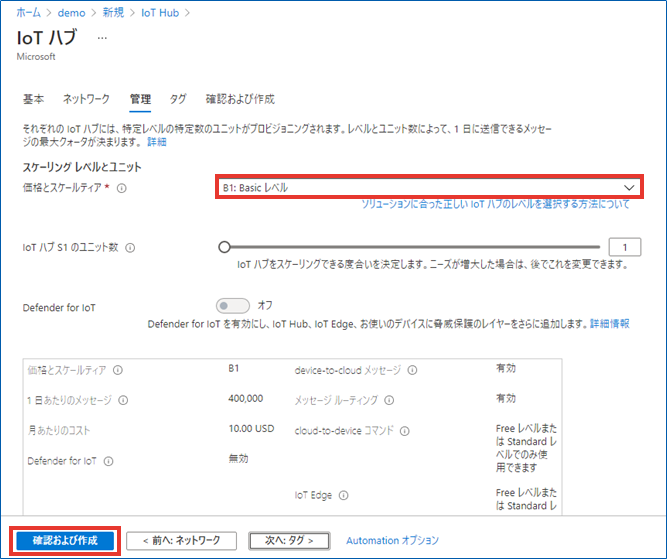Click the B1 tier value in summary
The width and height of the screenshot is (667, 559).
coord(234,368)
